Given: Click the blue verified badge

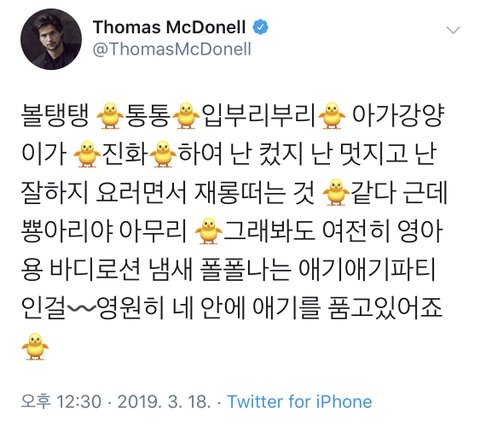Looking at the screenshot, I should [261, 27].
